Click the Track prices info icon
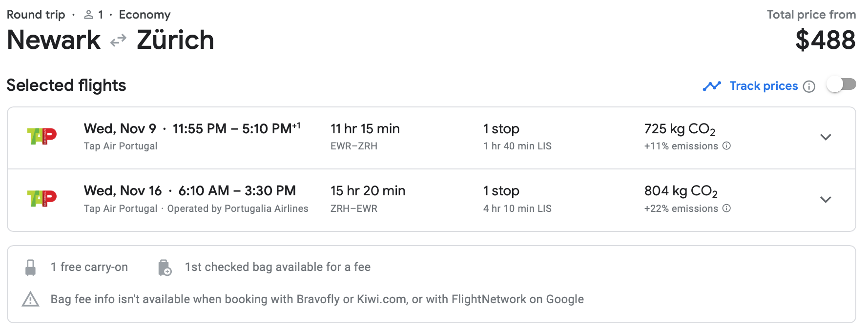The image size is (868, 333). point(809,86)
